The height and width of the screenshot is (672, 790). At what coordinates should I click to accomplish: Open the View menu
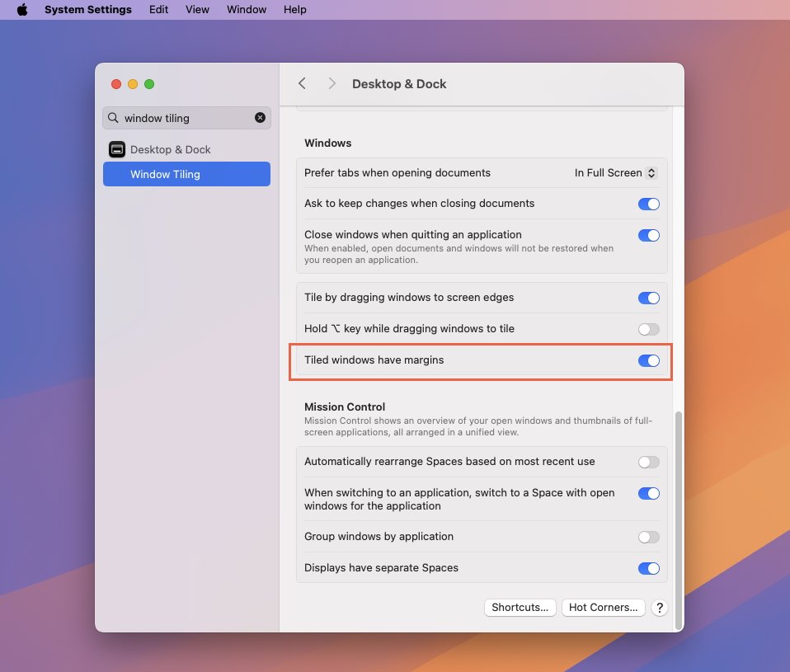click(197, 10)
